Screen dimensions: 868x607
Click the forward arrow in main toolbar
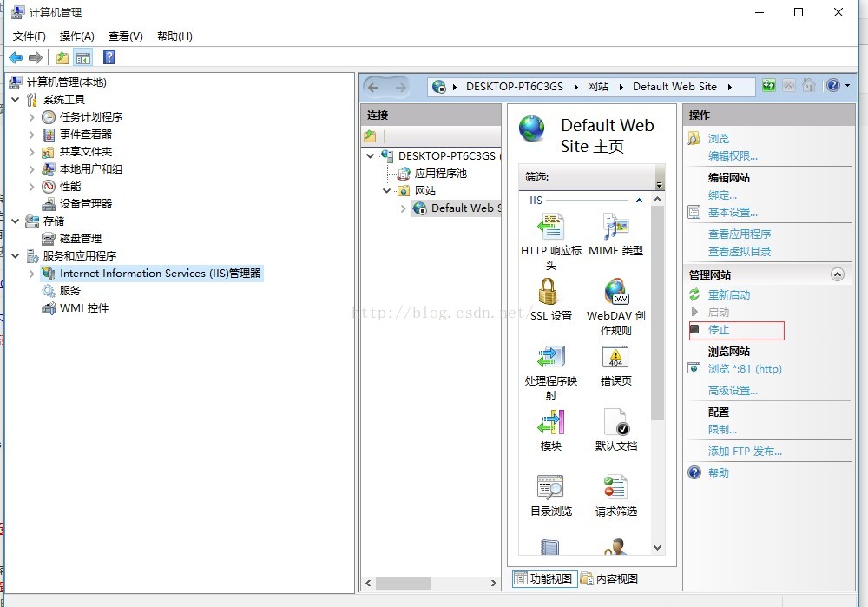tap(36, 57)
